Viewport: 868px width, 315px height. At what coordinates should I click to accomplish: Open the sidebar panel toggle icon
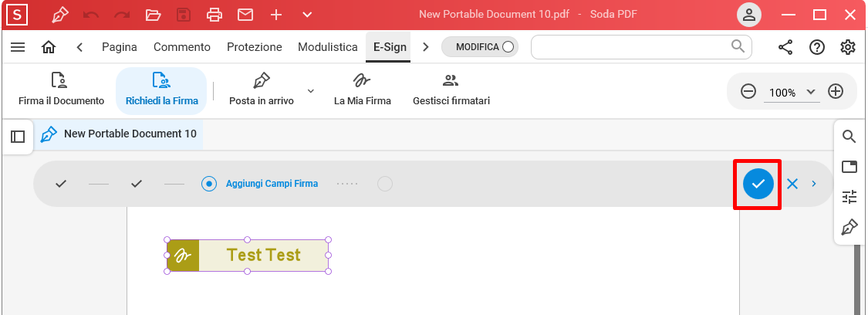coord(18,136)
